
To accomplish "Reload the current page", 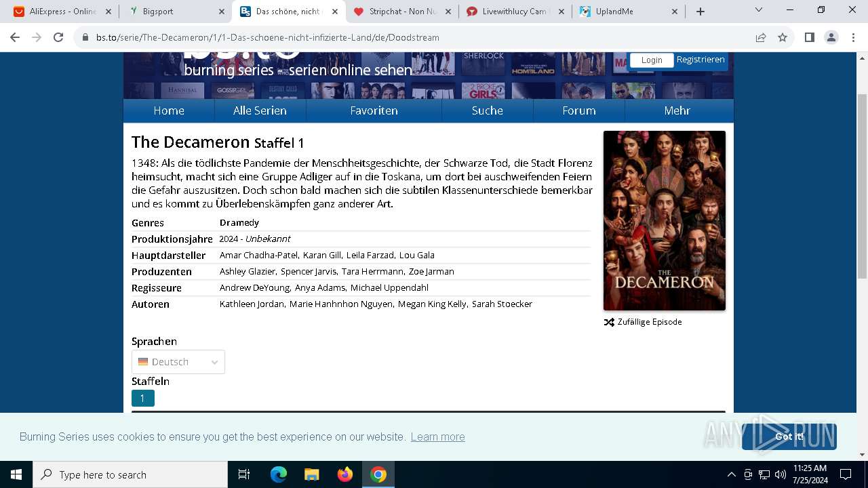I will [x=58, y=37].
